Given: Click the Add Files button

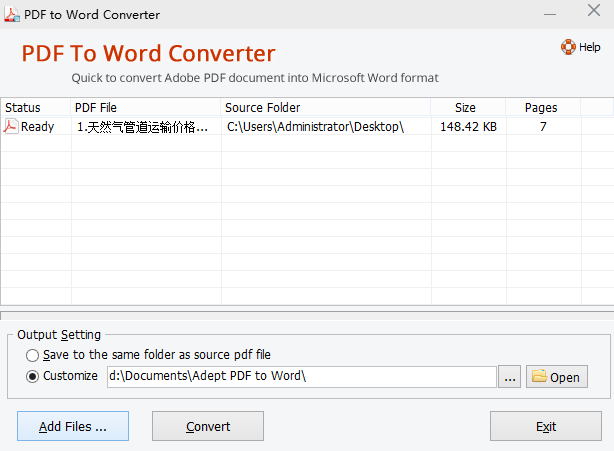Looking at the screenshot, I should pyautogui.click(x=73, y=426).
